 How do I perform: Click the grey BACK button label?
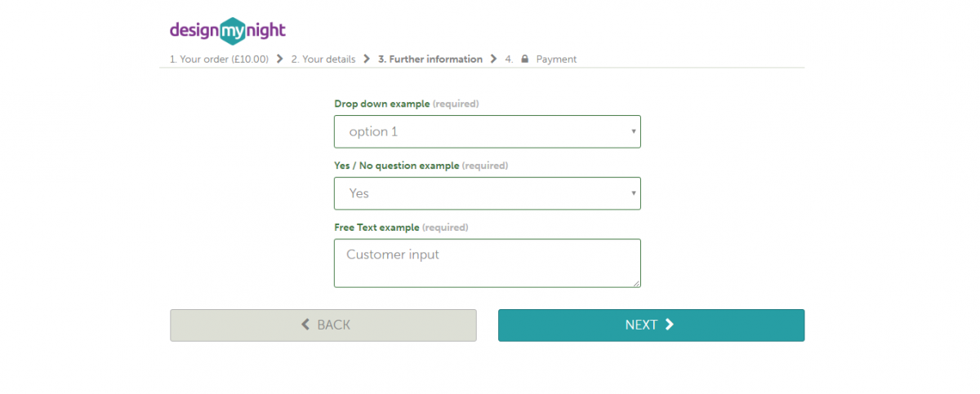(x=333, y=325)
